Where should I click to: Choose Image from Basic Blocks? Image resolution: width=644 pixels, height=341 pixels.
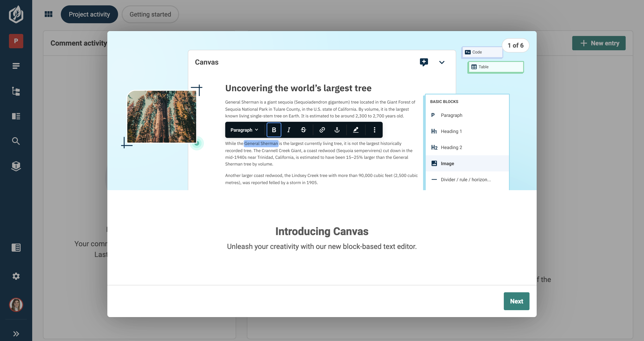coord(467,163)
